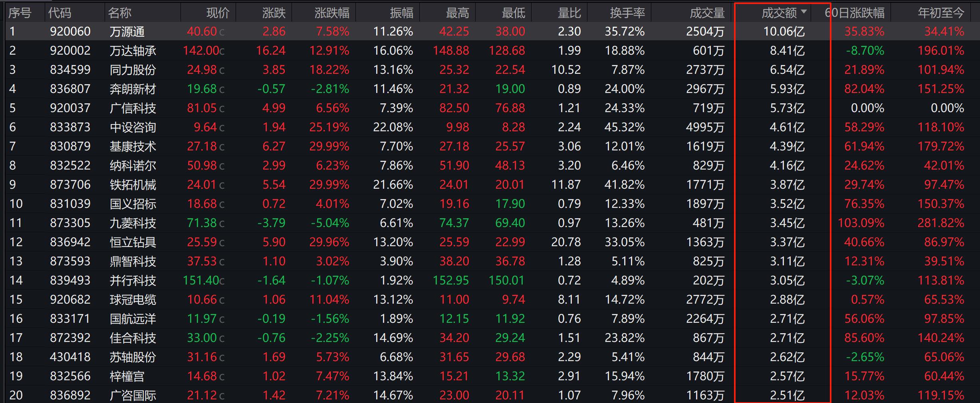
Task: Select stock 广咨国际
Action: click(x=133, y=395)
